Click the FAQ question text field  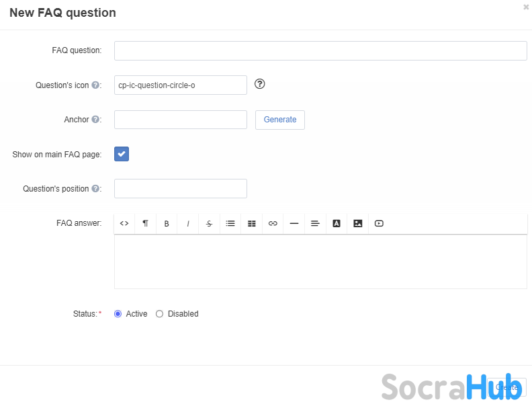click(320, 51)
